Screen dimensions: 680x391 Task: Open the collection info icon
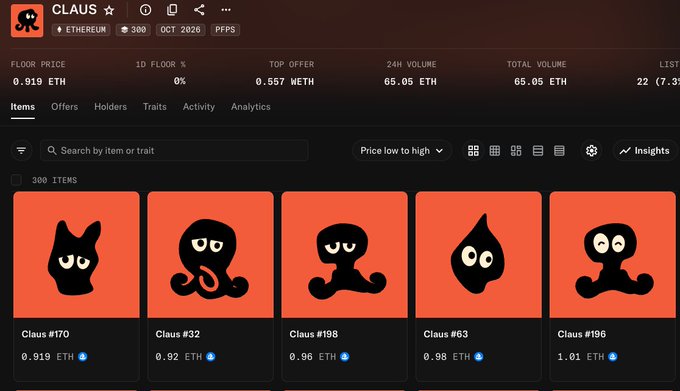tap(145, 10)
